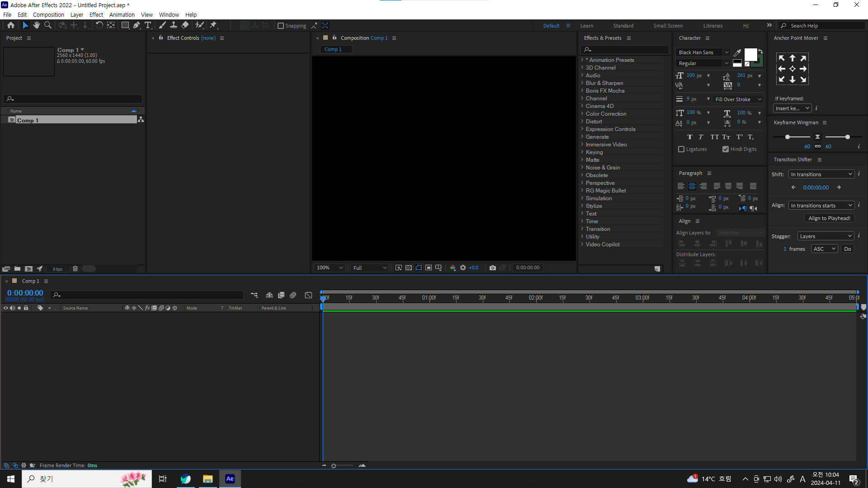Select the Hand tool in toolbar
Viewport: 868px width, 488px height.
coord(37,25)
